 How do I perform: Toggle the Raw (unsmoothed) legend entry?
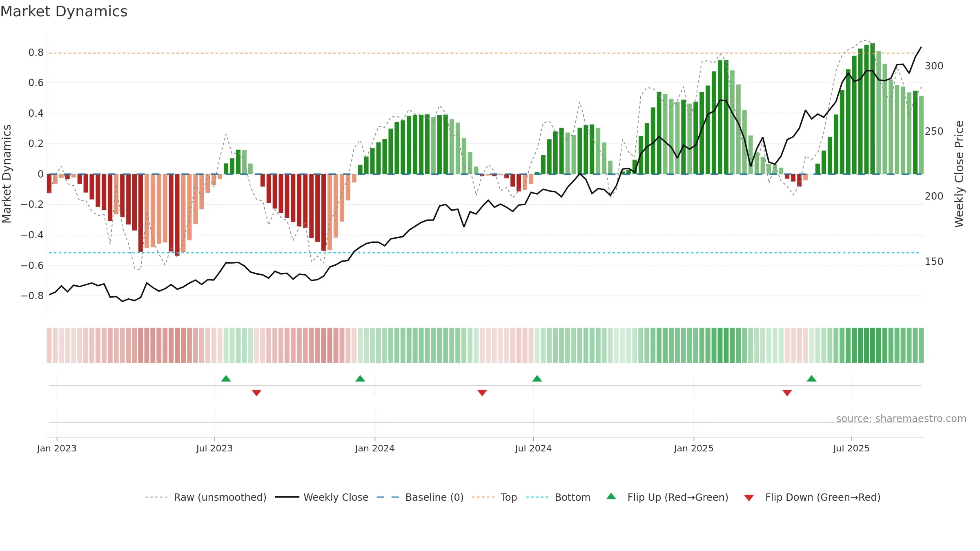click(x=205, y=497)
